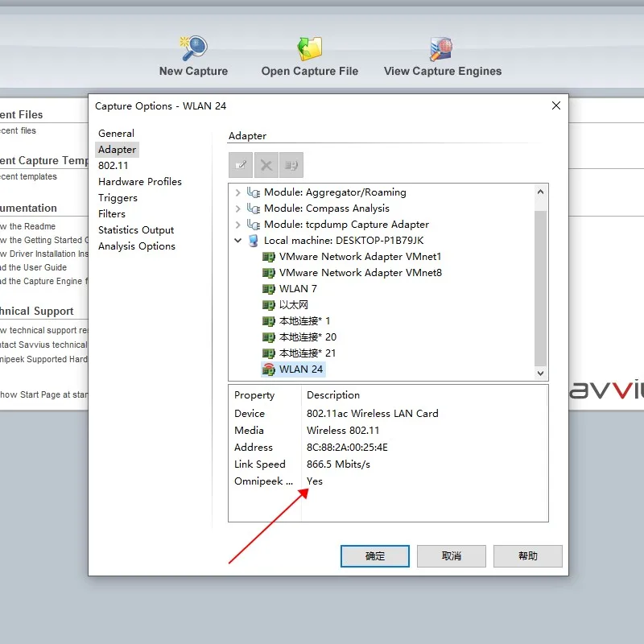Collapse the Local machine DESKTOP-P1B79JK node
Screen dimensions: 644x644
click(237, 240)
